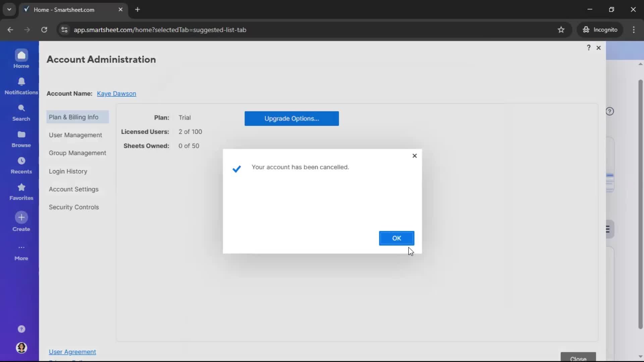Close the account cancelled dialog
The image size is (644, 362).
tap(415, 156)
